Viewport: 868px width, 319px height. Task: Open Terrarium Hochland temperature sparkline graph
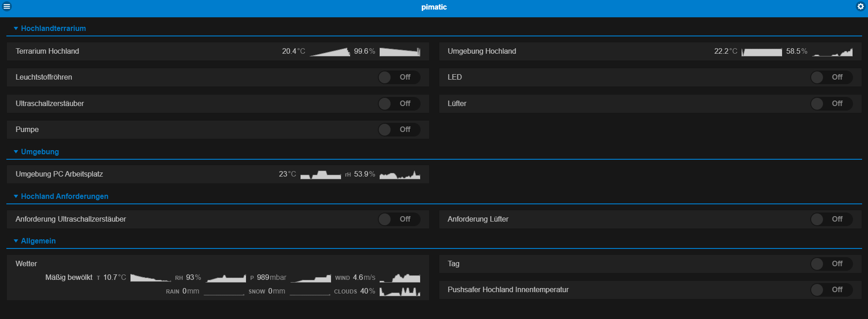point(330,52)
